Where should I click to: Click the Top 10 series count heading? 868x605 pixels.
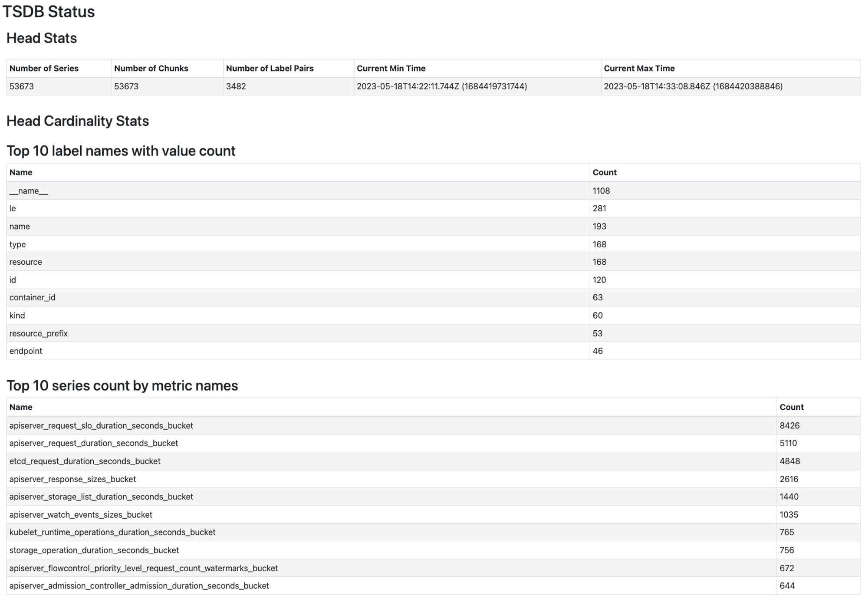click(x=122, y=385)
